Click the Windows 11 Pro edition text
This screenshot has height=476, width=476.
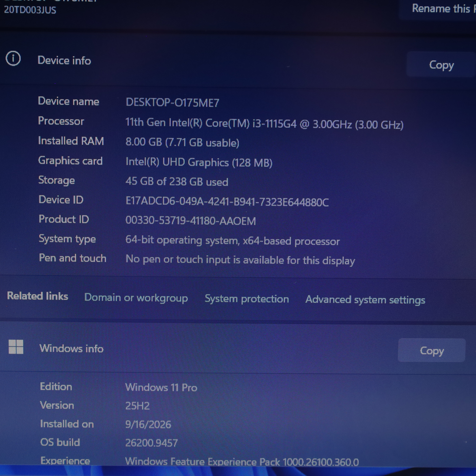(x=161, y=387)
